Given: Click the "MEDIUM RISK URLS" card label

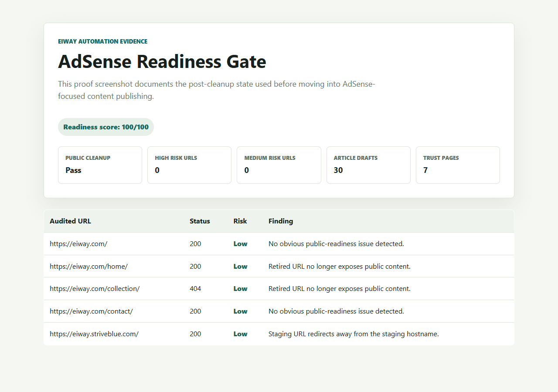Looking at the screenshot, I should pos(270,158).
